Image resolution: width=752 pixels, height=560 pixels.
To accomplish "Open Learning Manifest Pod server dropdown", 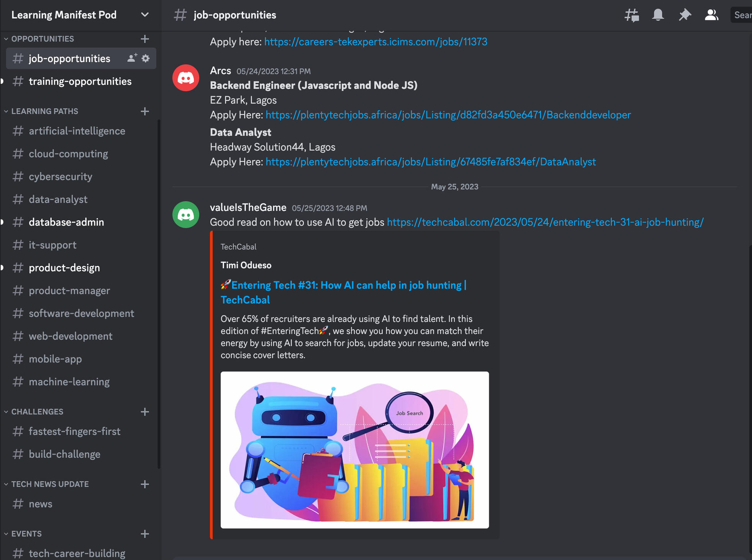I will click(x=144, y=15).
